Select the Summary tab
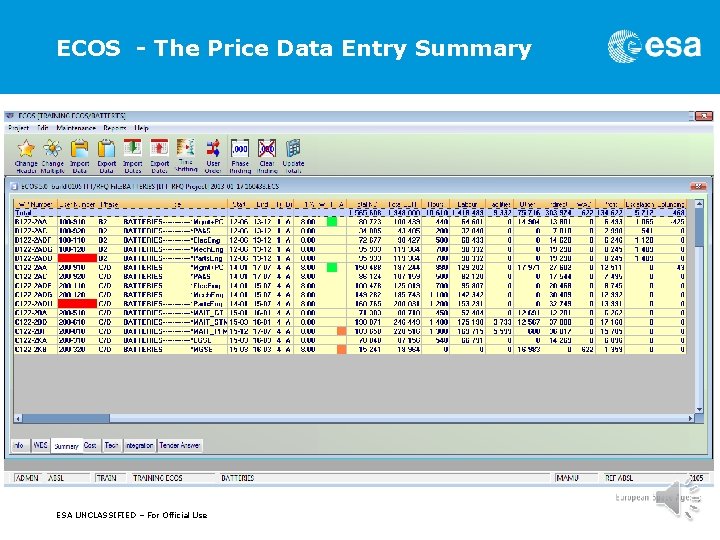Viewport: 720px width, 540px height. (67, 446)
